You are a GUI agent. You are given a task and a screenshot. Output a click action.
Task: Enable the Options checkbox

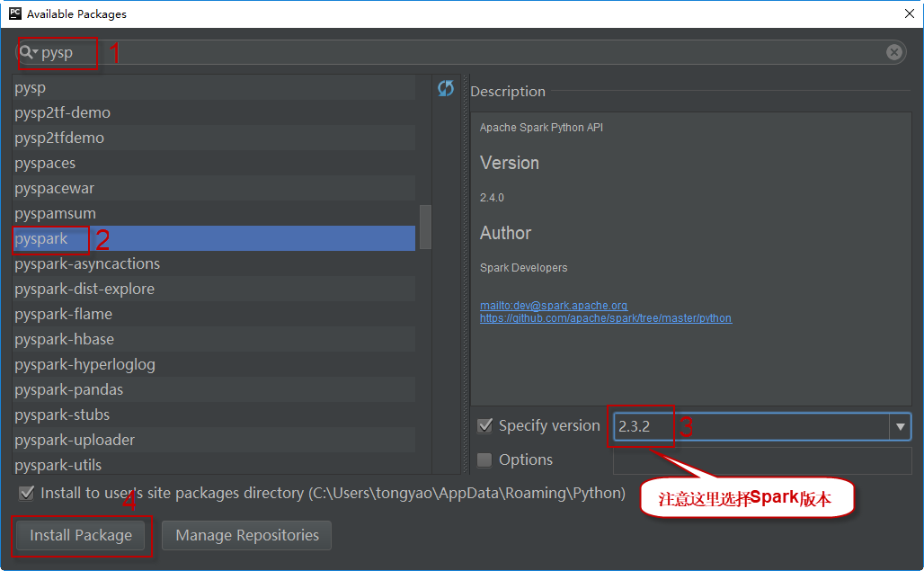(485, 459)
